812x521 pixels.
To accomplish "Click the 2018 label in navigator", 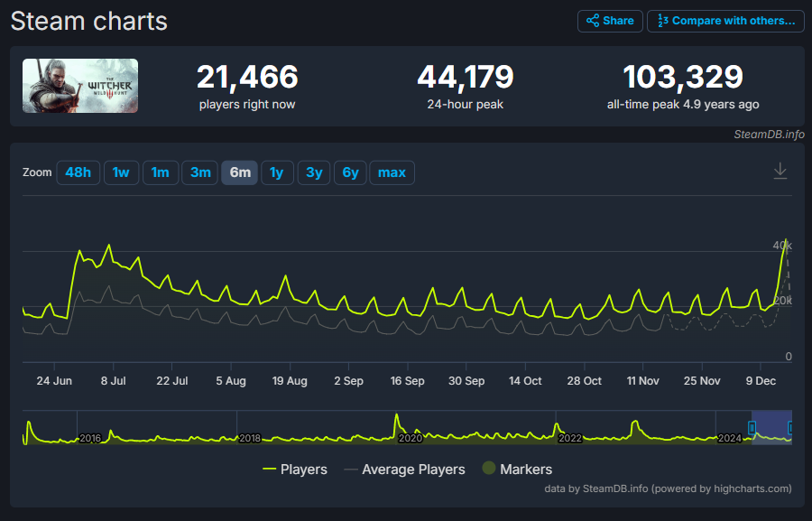I will [250, 439].
